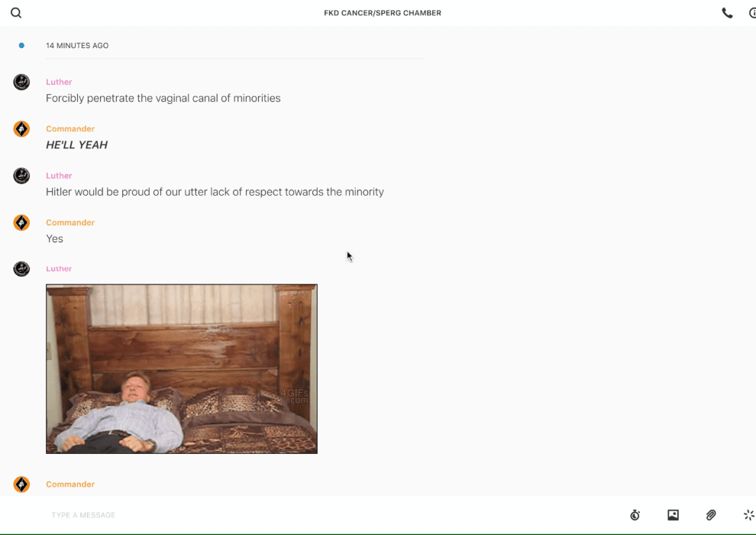Open the bed GIF image
The height and width of the screenshot is (535, 756).
182,369
